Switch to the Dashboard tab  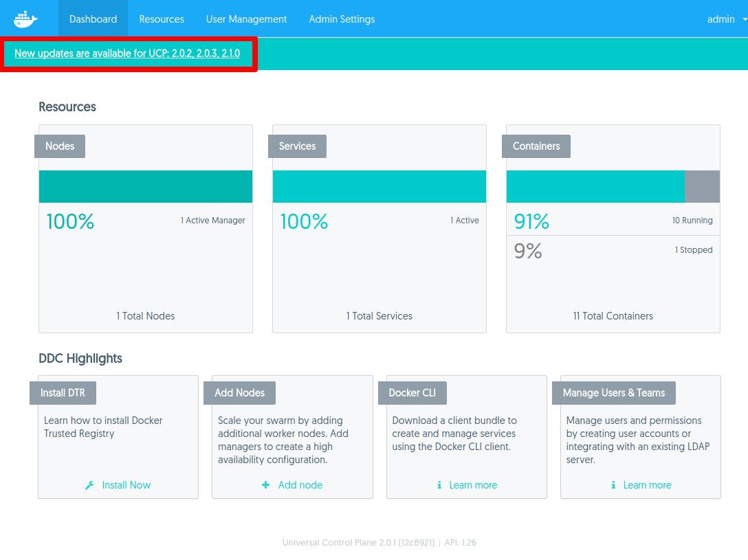[x=93, y=19]
